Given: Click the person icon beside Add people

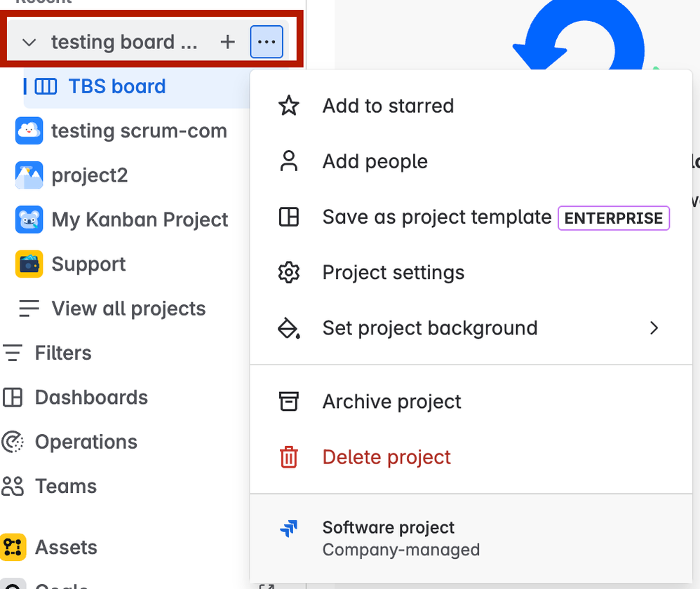Looking at the screenshot, I should coord(289,161).
